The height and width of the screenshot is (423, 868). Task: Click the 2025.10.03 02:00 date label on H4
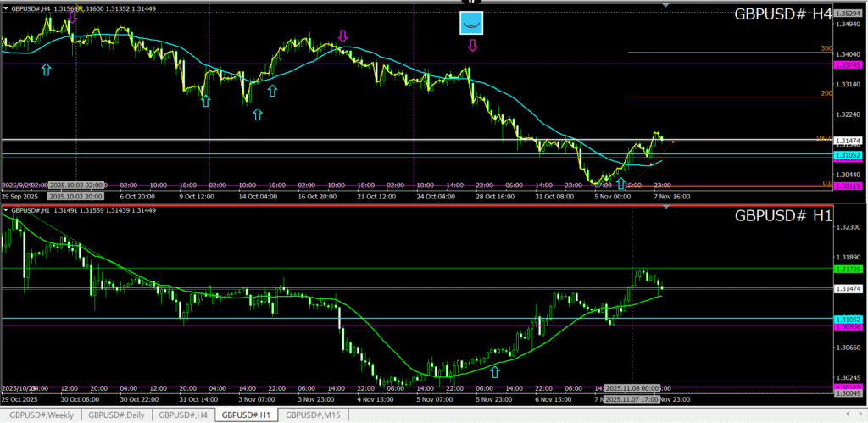pyautogui.click(x=76, y=184)
